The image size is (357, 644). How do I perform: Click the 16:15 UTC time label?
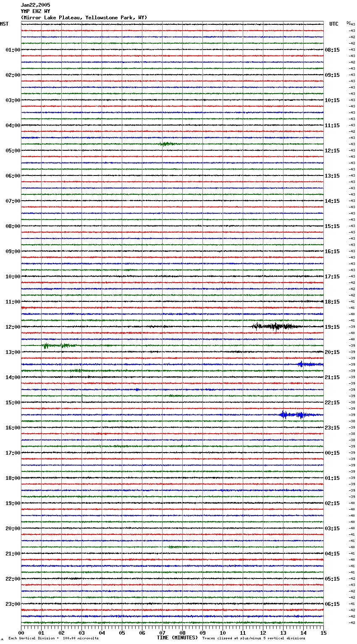coord(332,251)
